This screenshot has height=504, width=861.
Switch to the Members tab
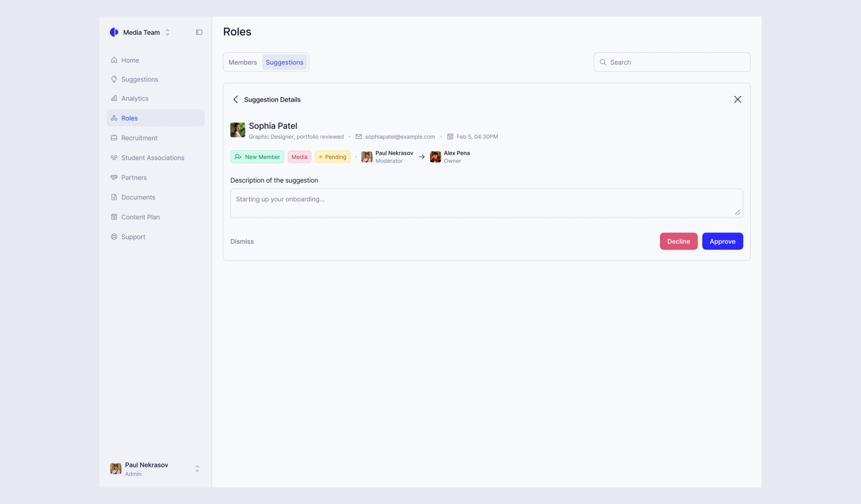[x=243, y=62]
